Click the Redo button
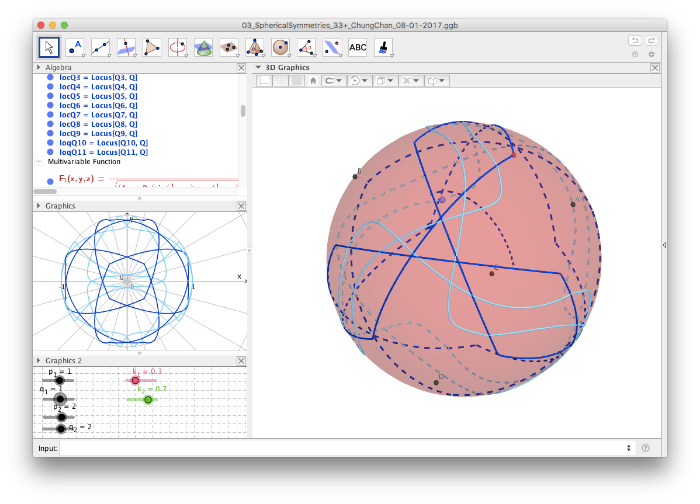 click(651, 41)
